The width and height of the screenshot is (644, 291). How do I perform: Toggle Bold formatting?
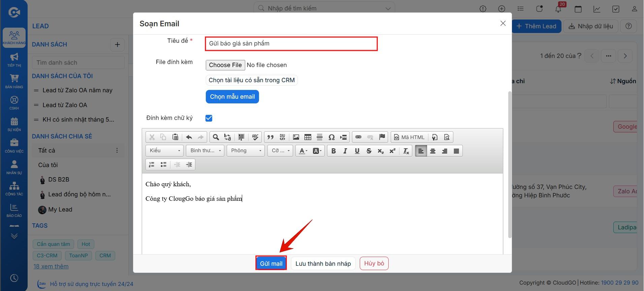pyautogui.click(x=333, y=151)
